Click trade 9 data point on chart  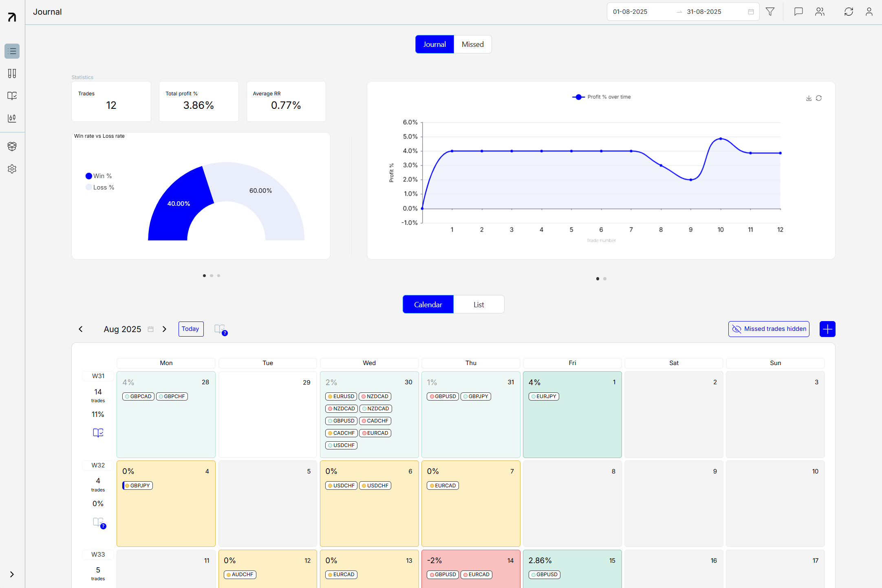coord(691,180)
